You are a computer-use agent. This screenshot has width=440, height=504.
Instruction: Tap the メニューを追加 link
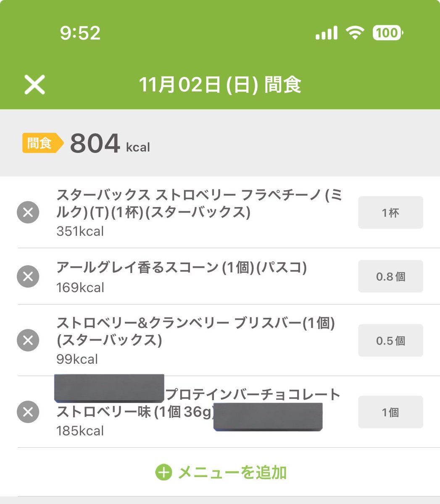232,472
